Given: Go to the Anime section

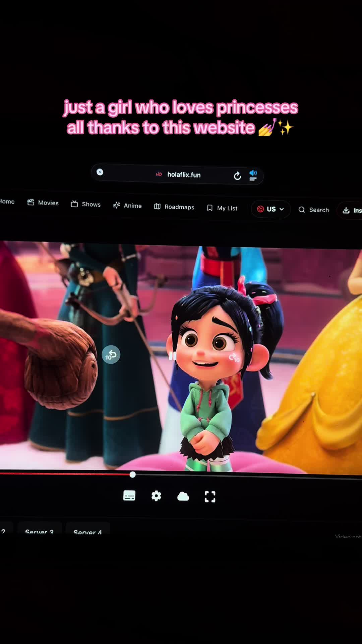Looking at the screenshot, I should (127, 206).
